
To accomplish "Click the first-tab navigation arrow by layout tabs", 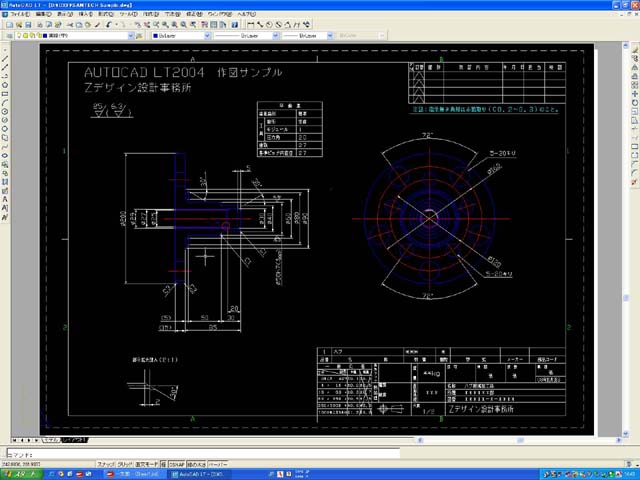I will click(15, 440).
